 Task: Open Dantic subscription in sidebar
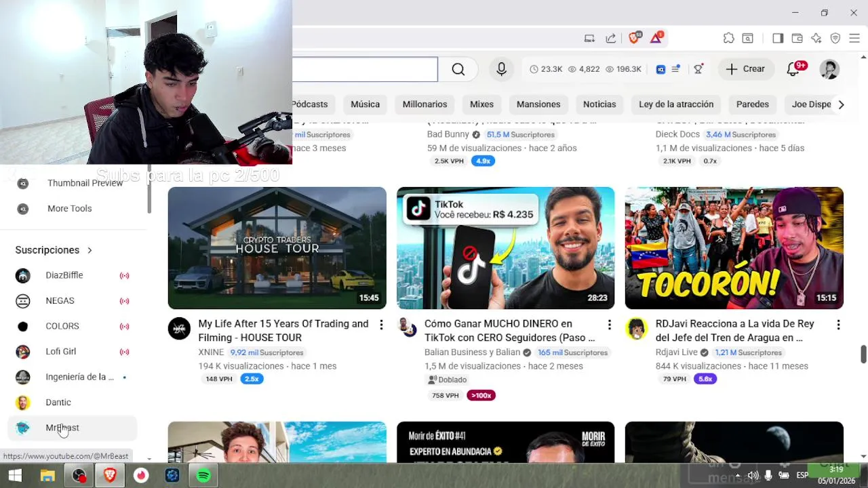(x=73, y=403)
